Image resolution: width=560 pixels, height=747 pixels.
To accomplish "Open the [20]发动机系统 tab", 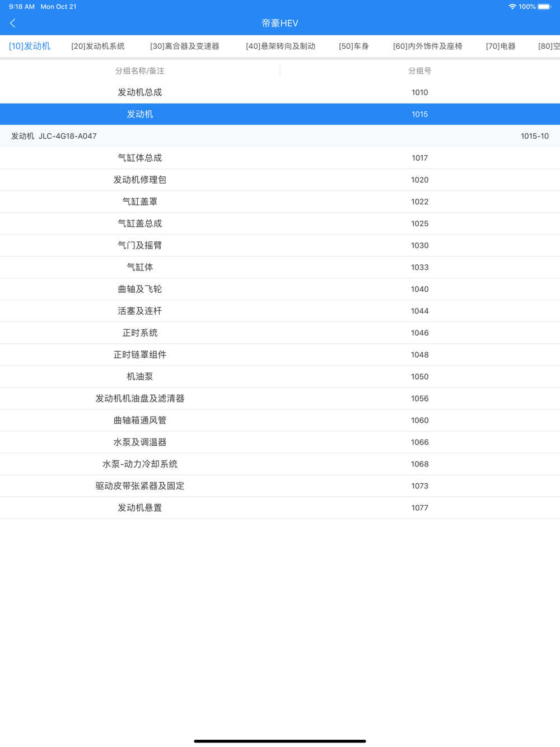I will tap(98, 46).
